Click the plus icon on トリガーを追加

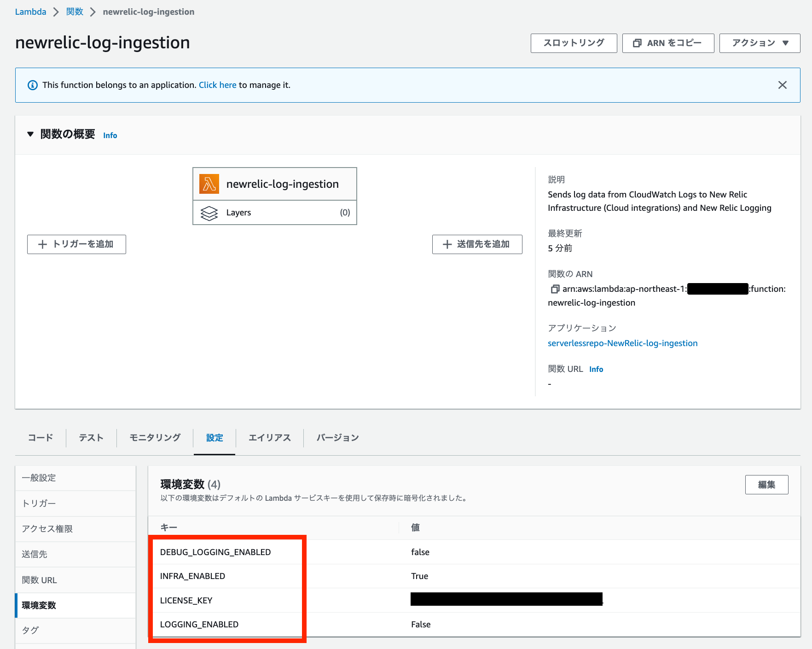coord(43,244)
